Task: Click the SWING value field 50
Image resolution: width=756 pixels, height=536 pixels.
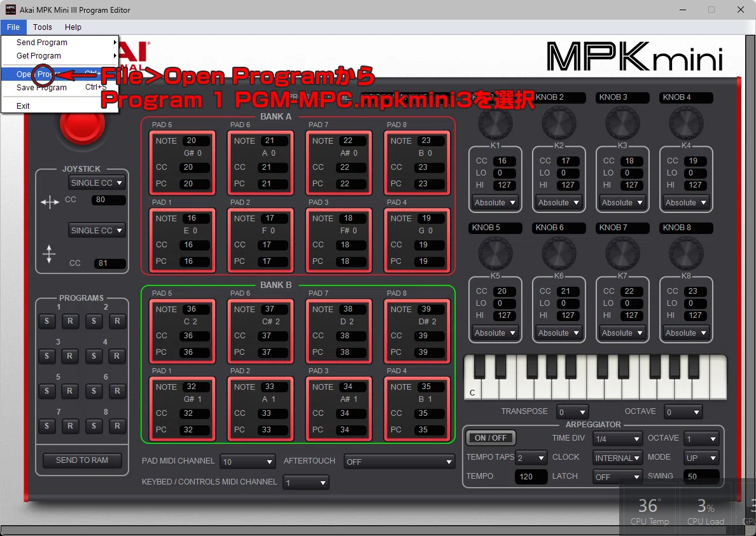Action: pyautogui.click(x=701, y=477)
